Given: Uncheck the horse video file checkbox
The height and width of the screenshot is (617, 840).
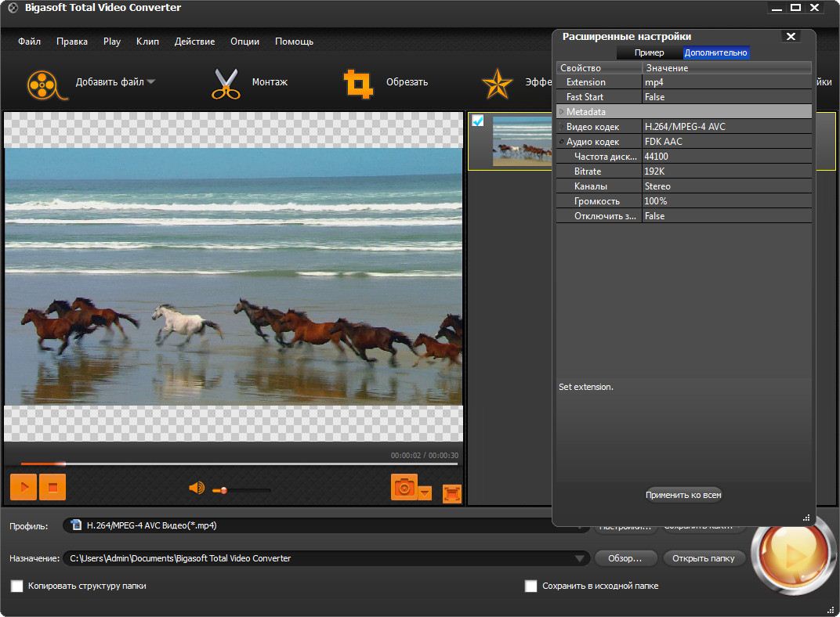Looking at the screenshot, I should 478,121.
